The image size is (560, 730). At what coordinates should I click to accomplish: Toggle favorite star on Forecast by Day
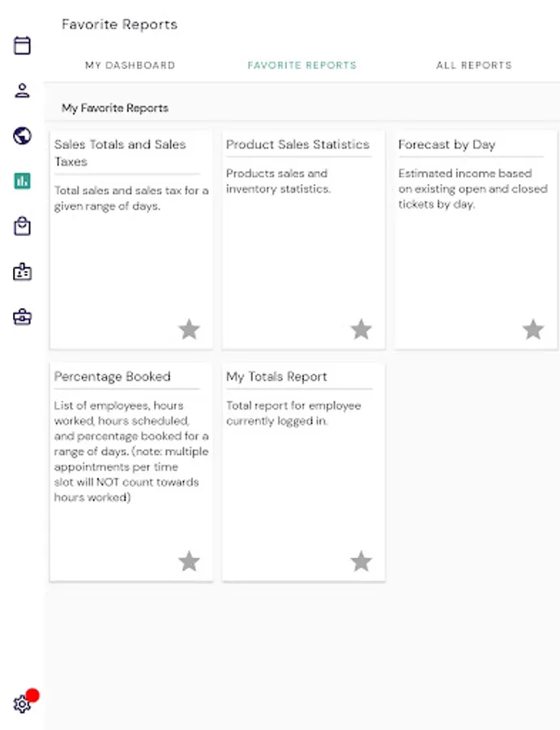tap(533, 329)
